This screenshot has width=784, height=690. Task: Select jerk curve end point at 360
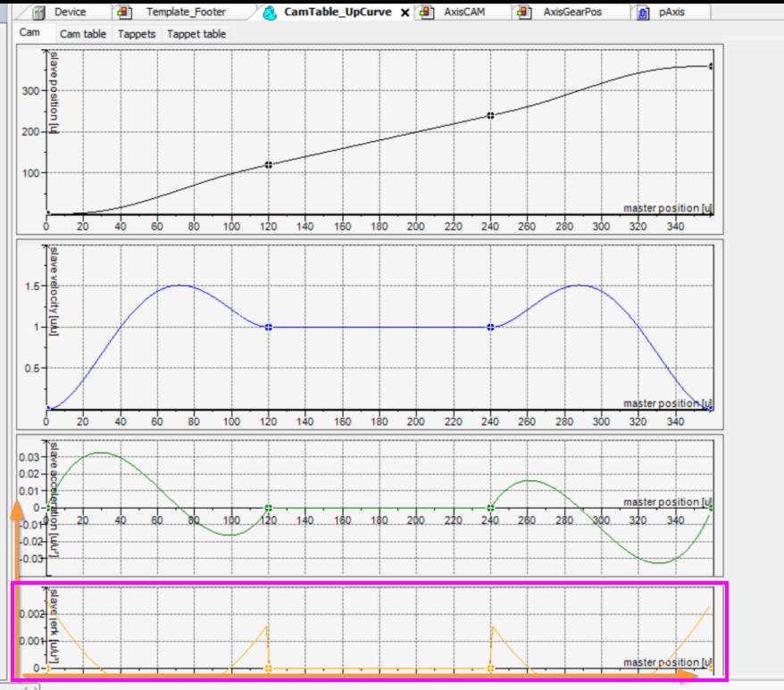point(711,669)
